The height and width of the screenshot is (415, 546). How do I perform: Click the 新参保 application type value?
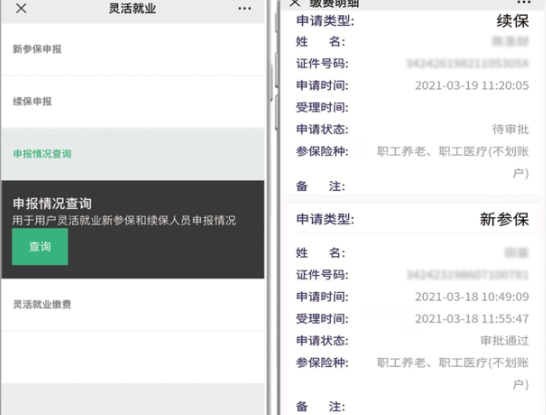[x=504, y=219]
